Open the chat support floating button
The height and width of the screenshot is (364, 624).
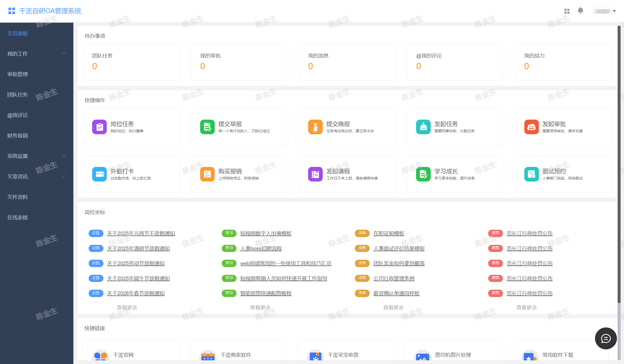(606, 338)
